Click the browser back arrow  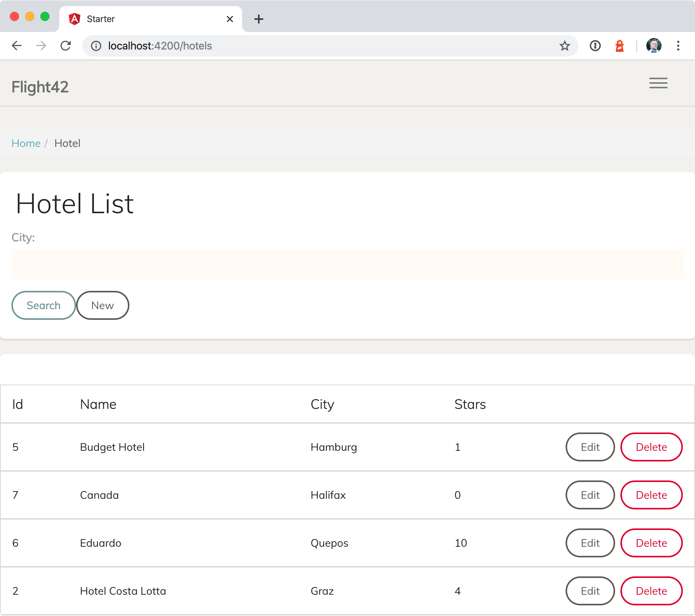(x=17, y=46)
